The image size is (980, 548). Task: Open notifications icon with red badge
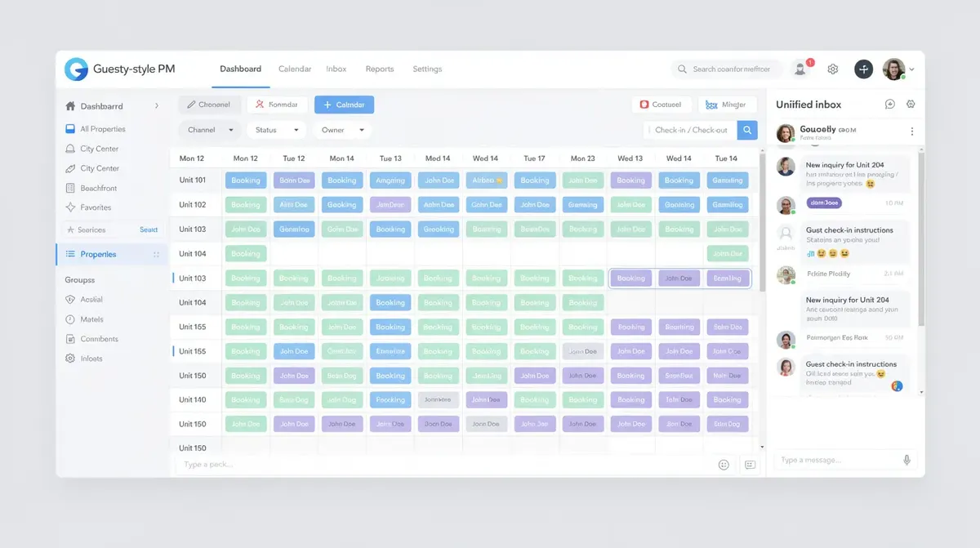pos(800,69)
